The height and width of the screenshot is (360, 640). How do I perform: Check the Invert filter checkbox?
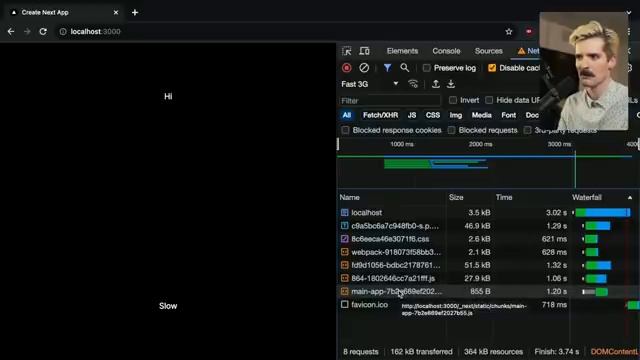tap(453, 100)
